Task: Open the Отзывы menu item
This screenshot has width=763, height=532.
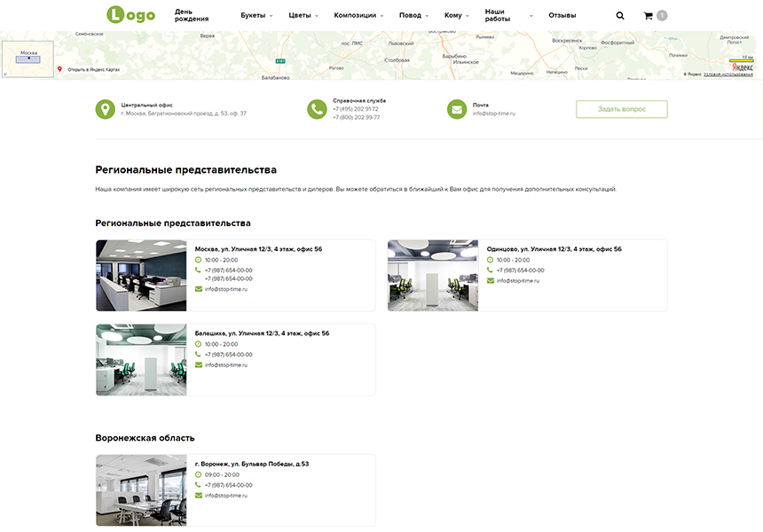Action: click(562, 15)
